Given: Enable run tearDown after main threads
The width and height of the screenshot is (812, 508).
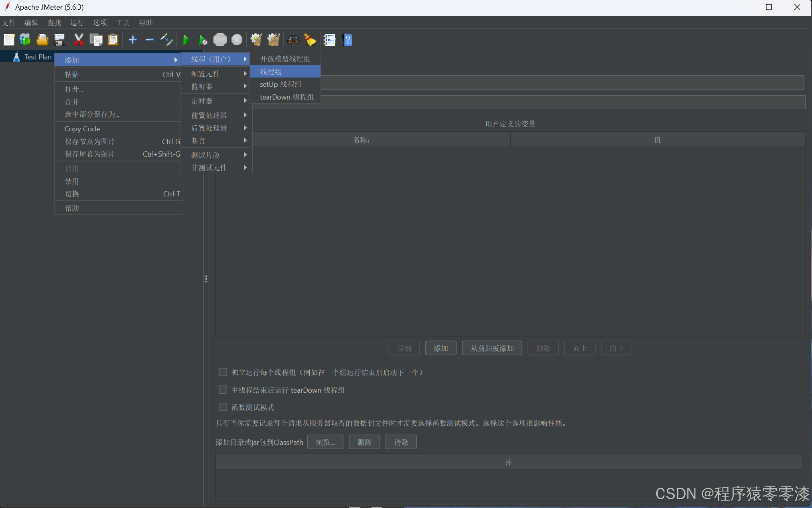Looking at the screenshot, I should click(223, 390).
